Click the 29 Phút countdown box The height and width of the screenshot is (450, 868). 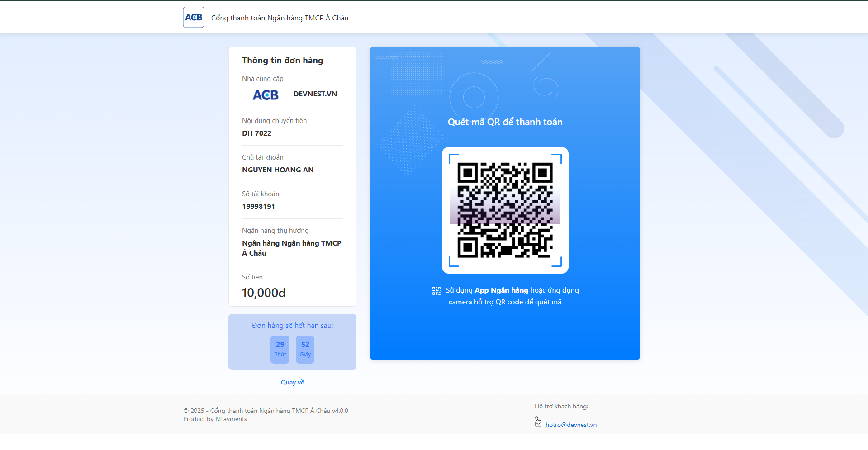280,349
